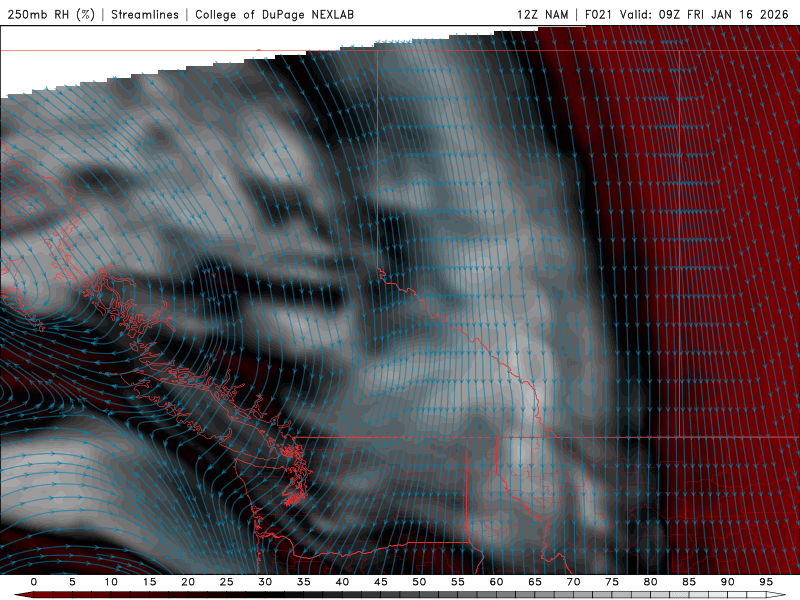Viewport: 800px width, 600px height.
Task: Select the "35" color scale label
Action: coord(303,582)
